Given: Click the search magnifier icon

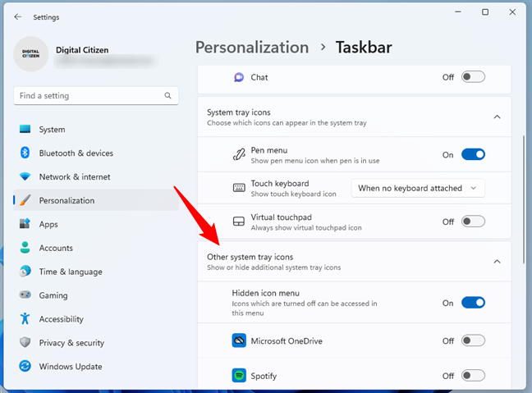Looking at the screenshot, I should pos(167,96).
